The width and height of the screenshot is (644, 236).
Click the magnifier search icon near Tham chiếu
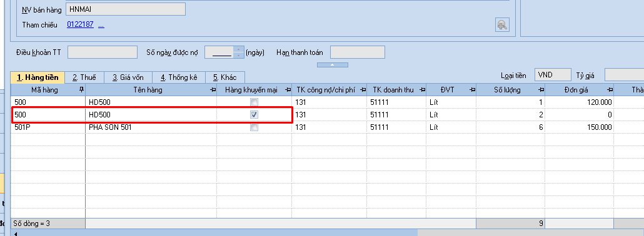(501, 25)
